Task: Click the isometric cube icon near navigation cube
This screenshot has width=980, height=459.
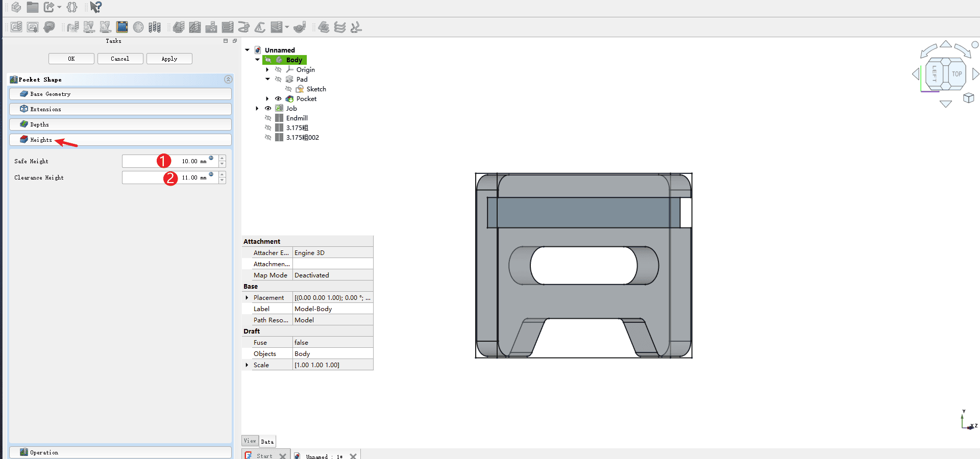Action: (968, 98)
